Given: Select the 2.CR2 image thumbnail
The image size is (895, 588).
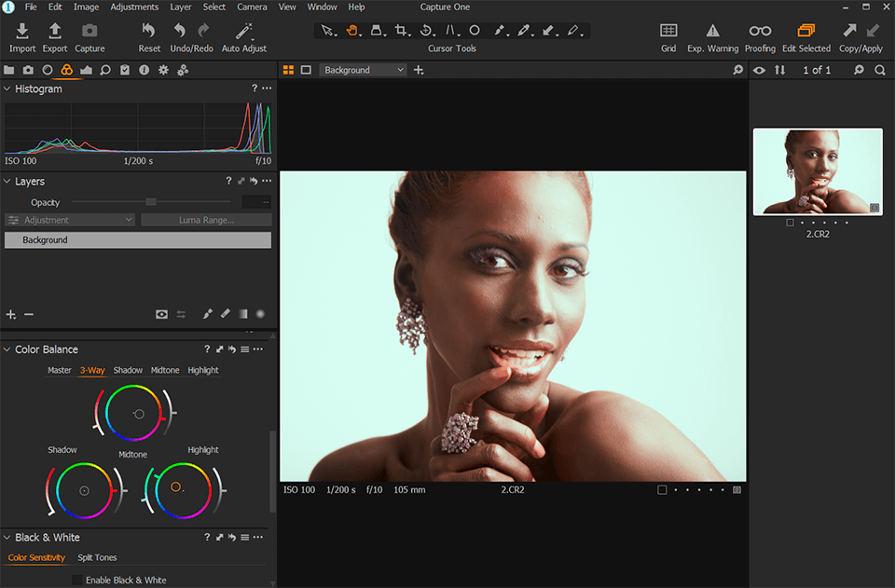Looking at the screenshot, I should coord(818,171).
